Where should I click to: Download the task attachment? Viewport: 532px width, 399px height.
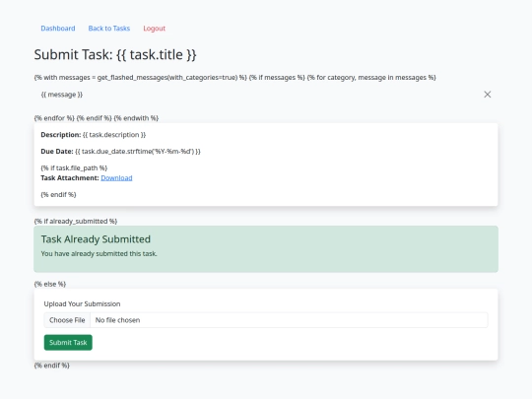pos(116,177)
